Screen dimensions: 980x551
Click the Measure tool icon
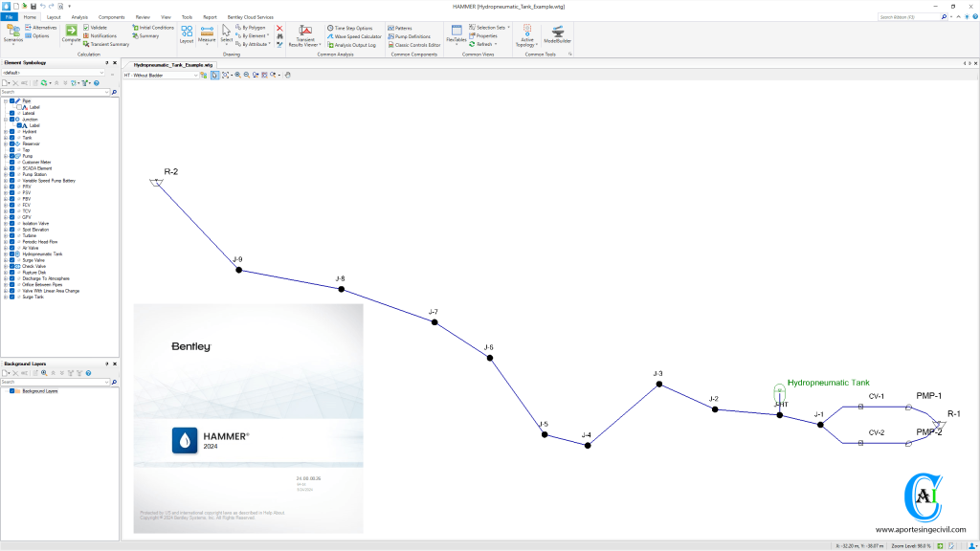(x=207, y=34)
